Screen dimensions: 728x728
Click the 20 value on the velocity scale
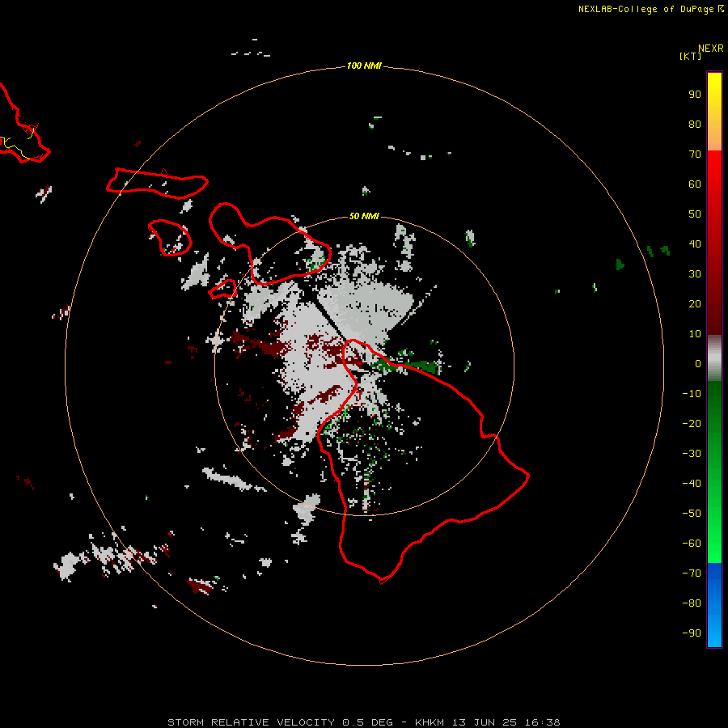[695, 304]
